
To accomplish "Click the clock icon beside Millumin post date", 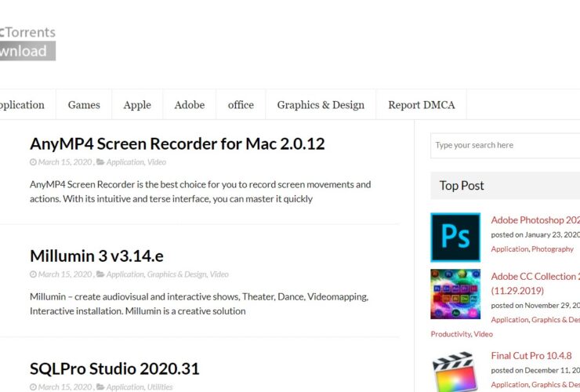I will (33, 274).
